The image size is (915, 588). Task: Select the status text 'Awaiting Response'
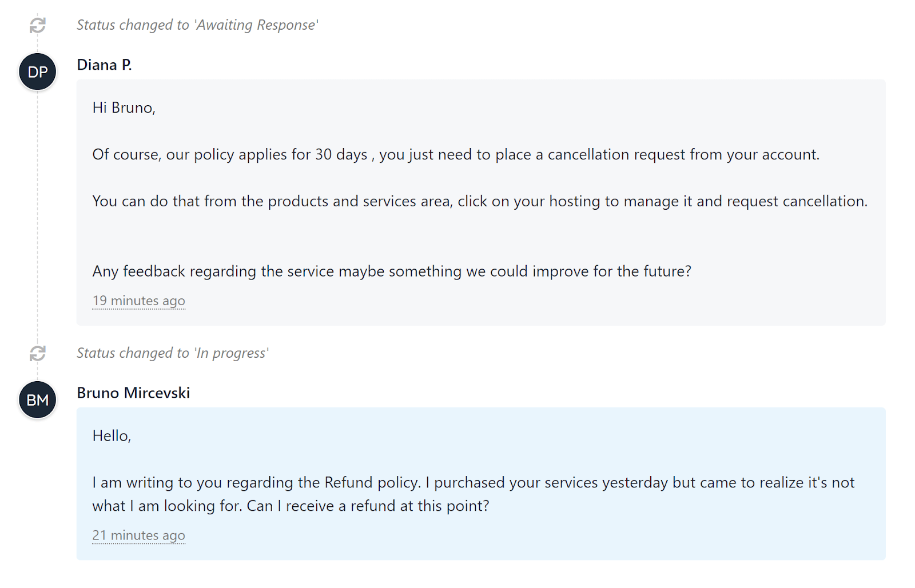[x=257, y=25]
